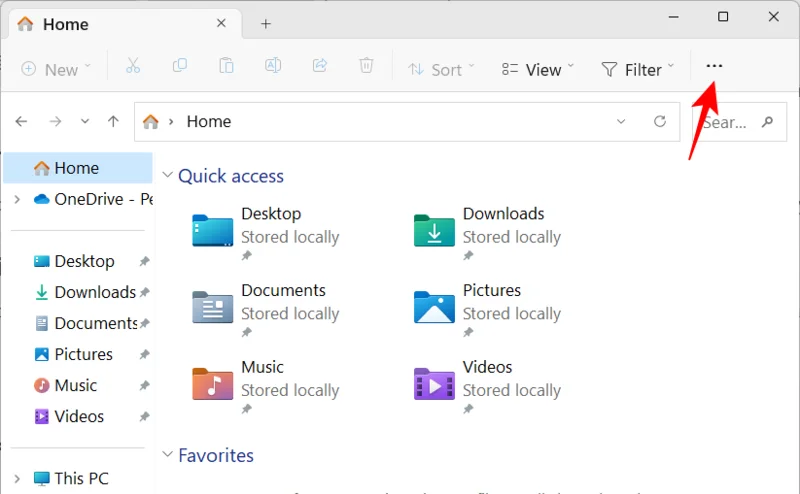Select Music in the navigation pane
Image resolution: width=800 pixels, height=494 pixels.
point(65,385)
